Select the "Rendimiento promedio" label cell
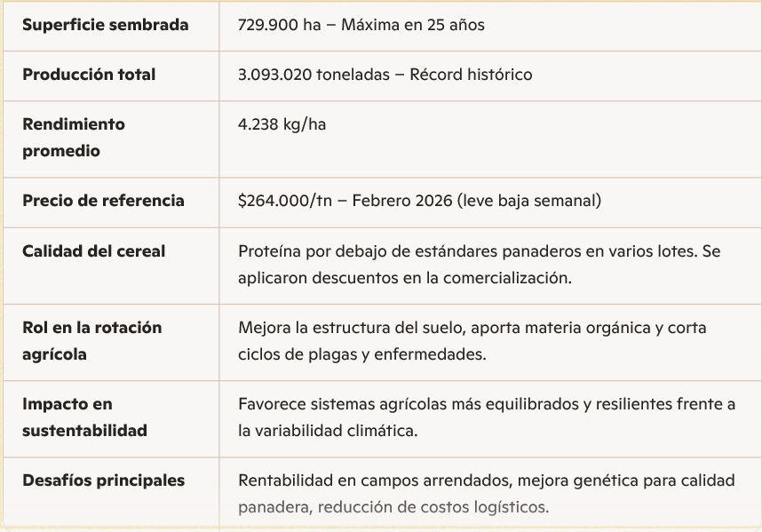This screenshot has width=762, height=532. pyautogui.click(x=73, y=138)
